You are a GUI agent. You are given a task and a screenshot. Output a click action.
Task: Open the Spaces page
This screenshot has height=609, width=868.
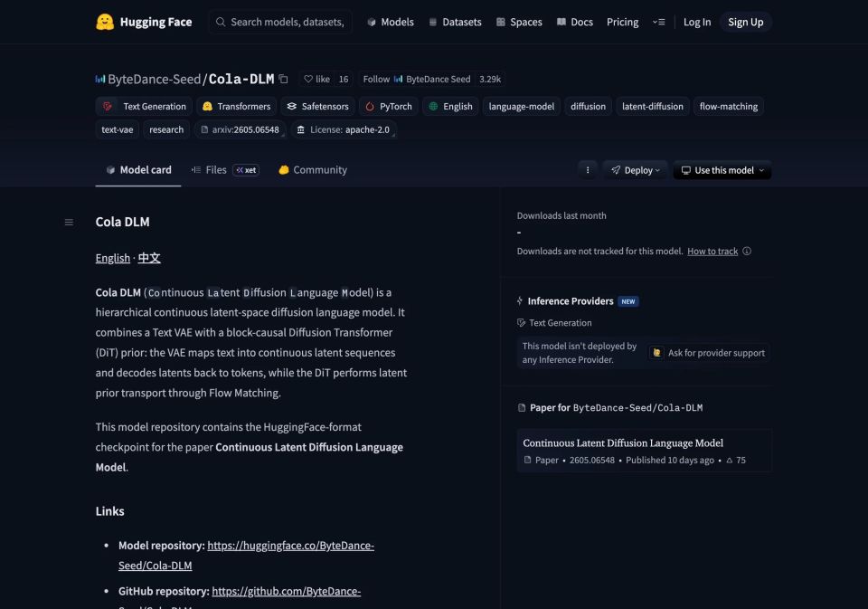coord(519,22)
